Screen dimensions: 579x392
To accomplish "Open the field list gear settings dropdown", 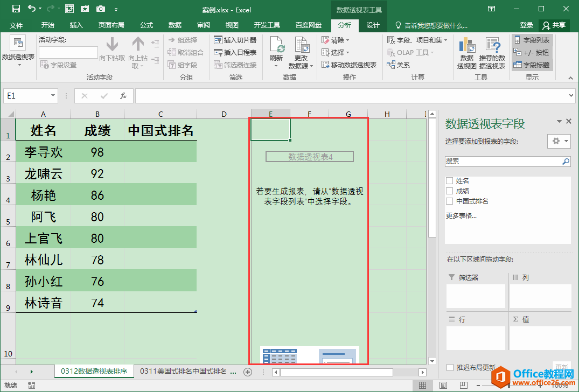I will pyautogui.click(x=559, y=141).
